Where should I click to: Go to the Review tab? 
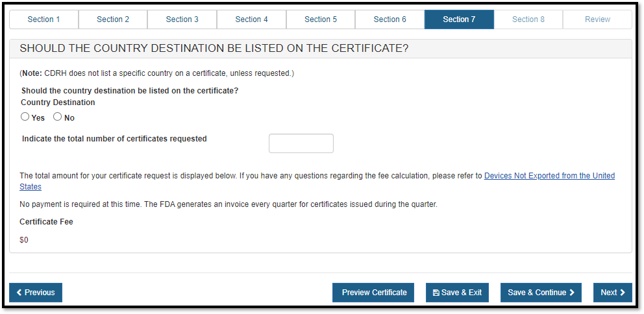(x=597, y=19)
